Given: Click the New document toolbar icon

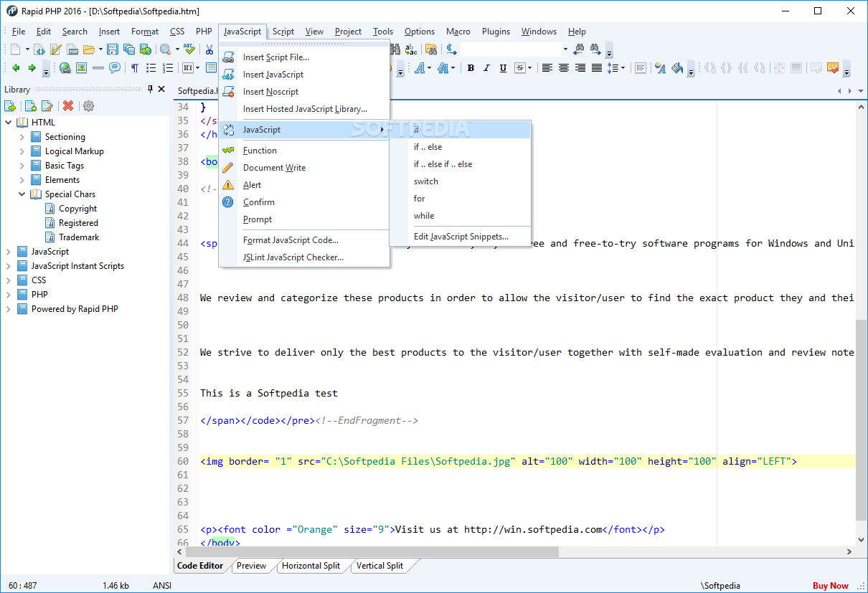Looking at the screenshot, I should coord(16,49).
